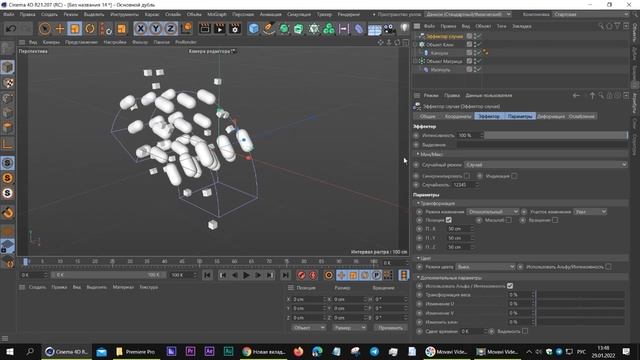
Task: Click the Интенсивность slider bar
Action: [x=556, y=135]
